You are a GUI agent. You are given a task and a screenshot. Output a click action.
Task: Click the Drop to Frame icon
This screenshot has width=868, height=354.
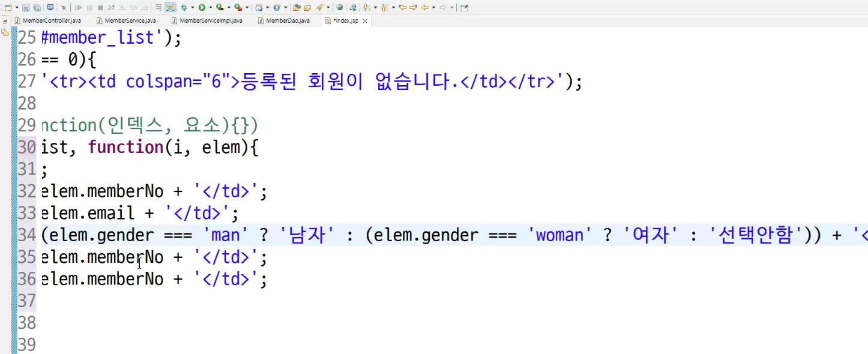point(158,8)
